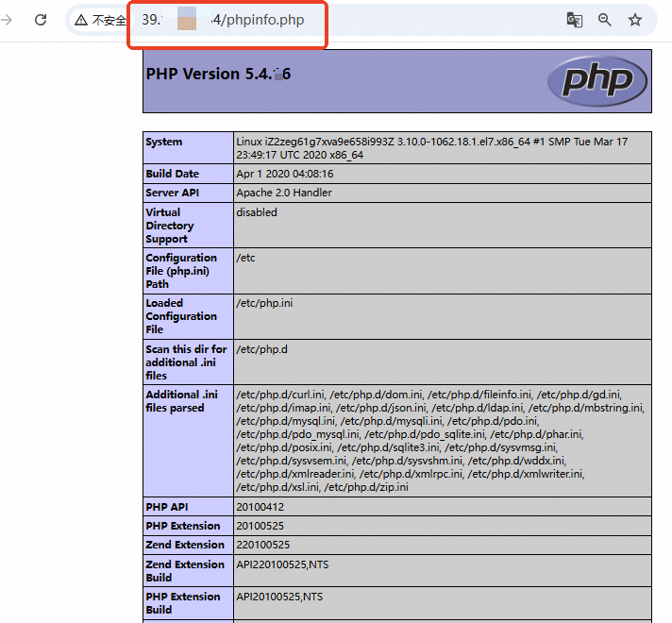The height and width of the screenshot is (623, 672).
Task: Click the PHP logo in header
Action: (x=597, y=81)
